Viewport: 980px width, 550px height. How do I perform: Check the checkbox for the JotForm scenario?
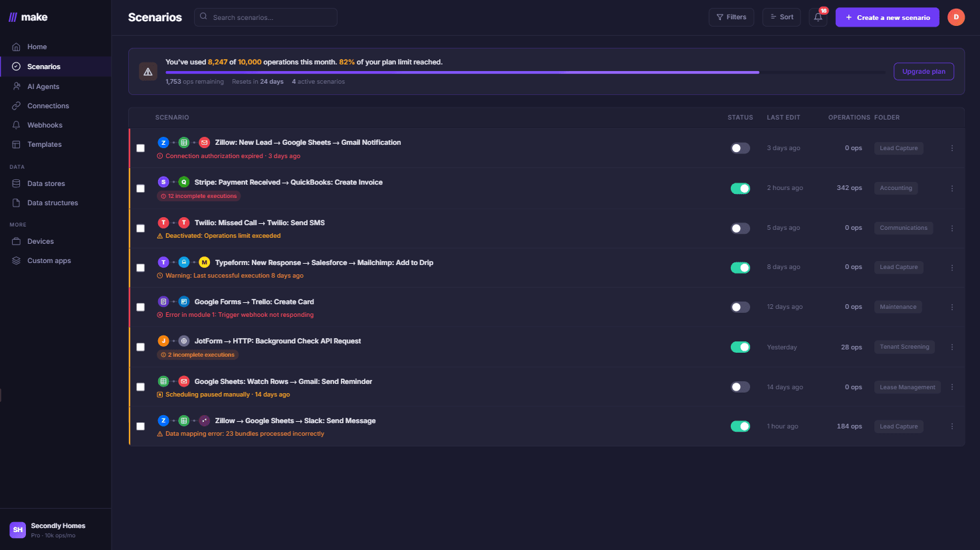point(140,347)
